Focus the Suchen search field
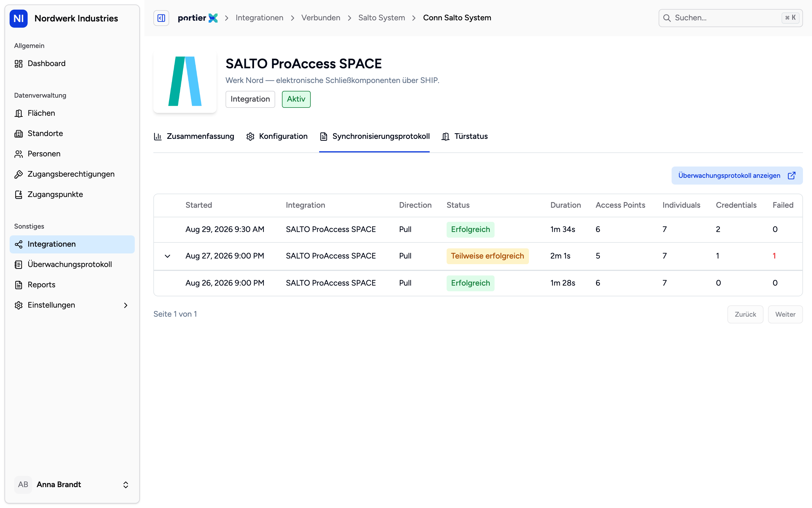Image resolution: width=812 pixels, height=508 pixels. click(731, 18)
